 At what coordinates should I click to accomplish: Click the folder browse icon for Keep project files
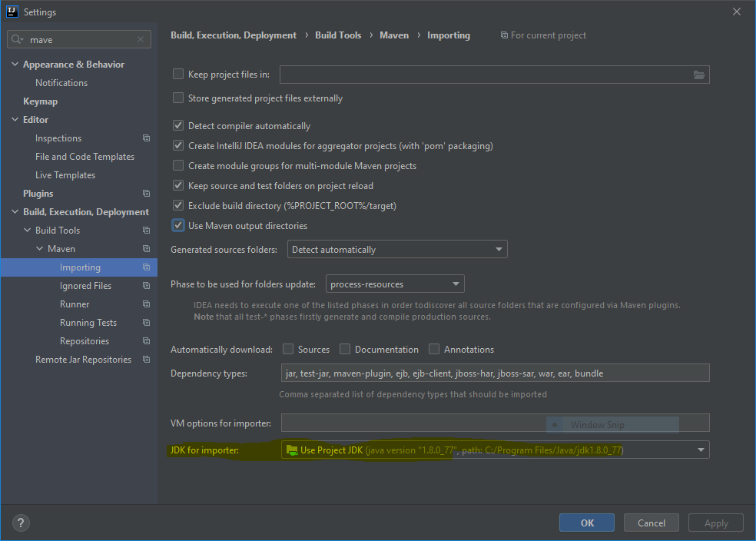698,75
